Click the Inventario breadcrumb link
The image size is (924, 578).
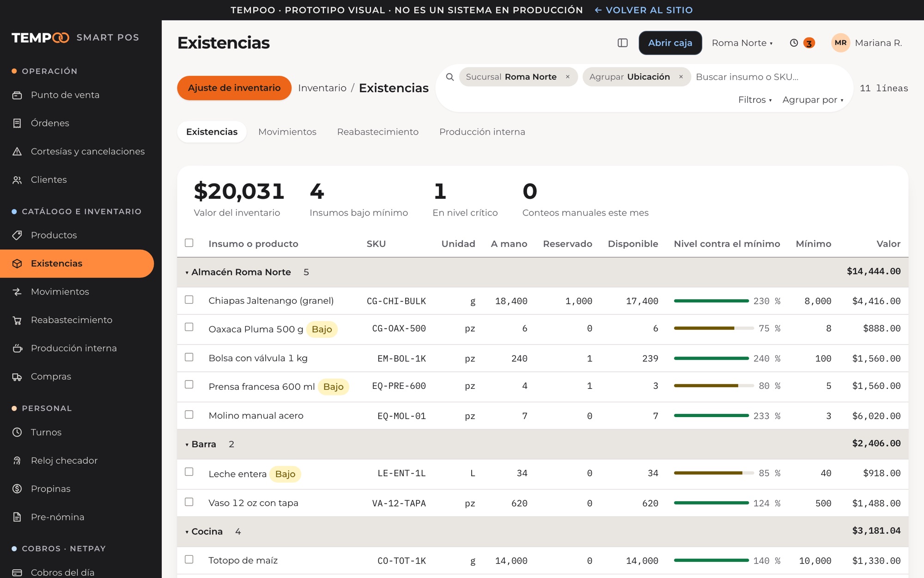click(322, 88)
